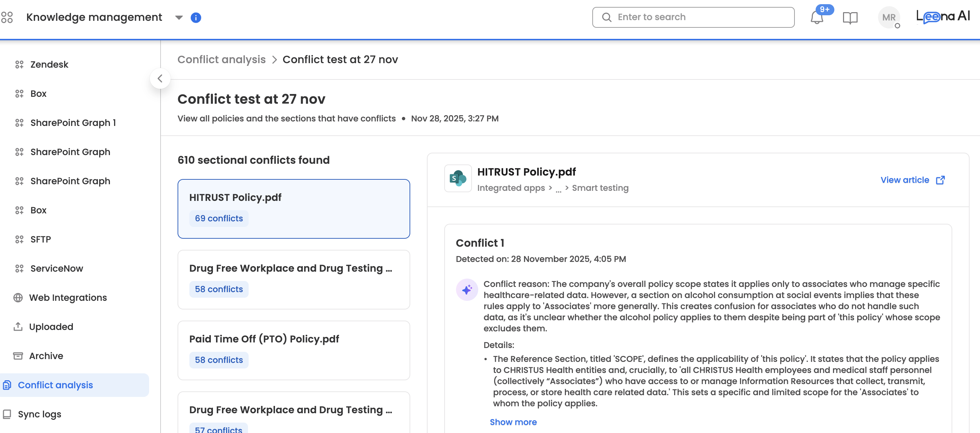
Task: Click the AI sparkle conflict icon
Action: click(467, 290)
